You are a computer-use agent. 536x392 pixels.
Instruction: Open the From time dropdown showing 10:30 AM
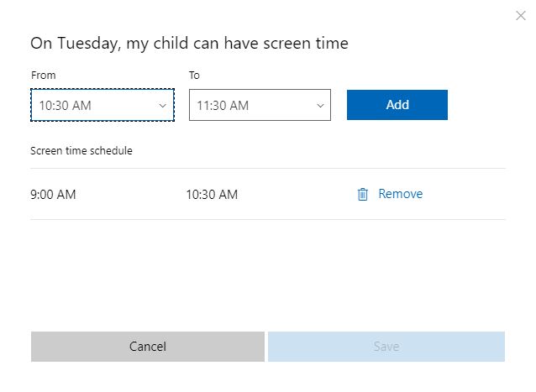(x=102, y=105)
